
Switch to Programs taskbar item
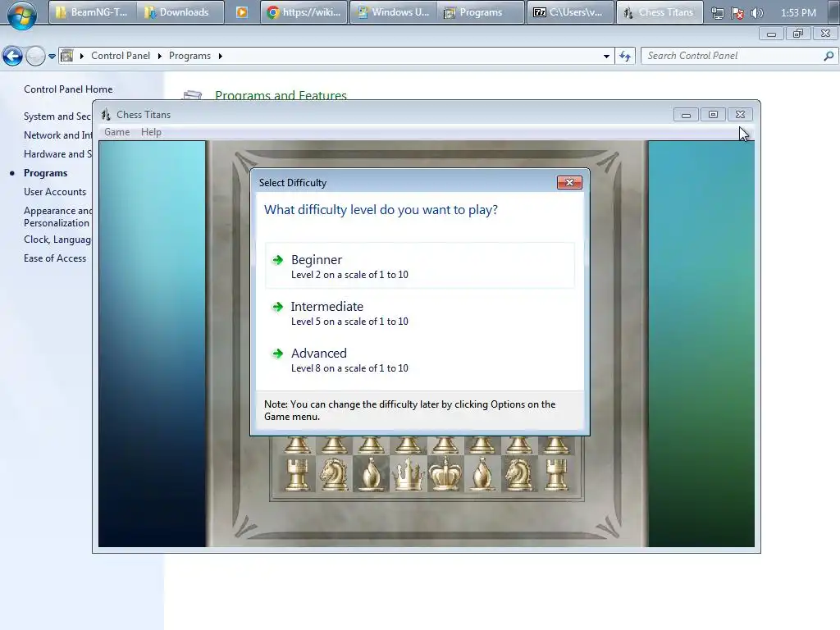[481, 12]
